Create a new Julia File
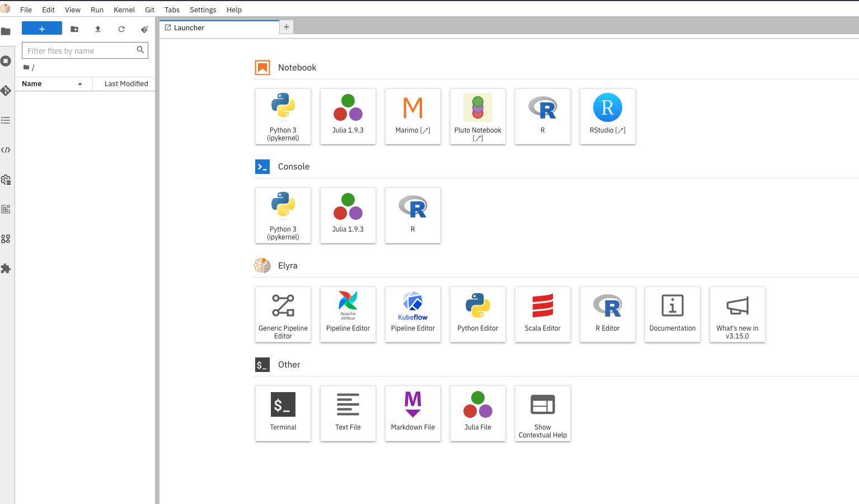The image size is (859, 504). click(478, 413)
